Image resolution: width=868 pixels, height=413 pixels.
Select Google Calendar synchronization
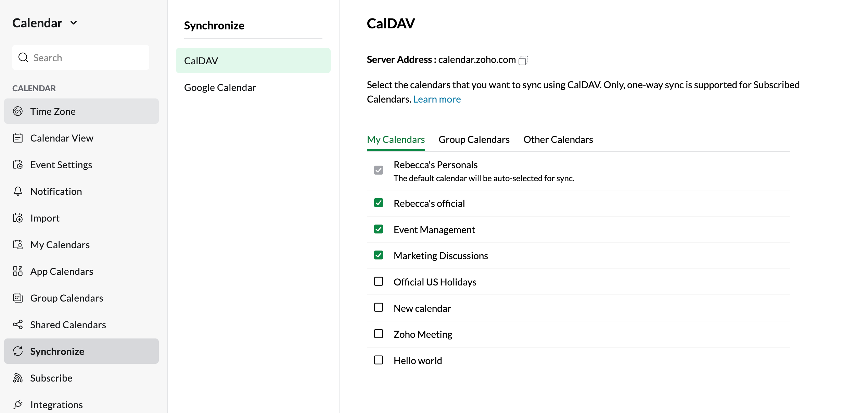coord(220,88)
